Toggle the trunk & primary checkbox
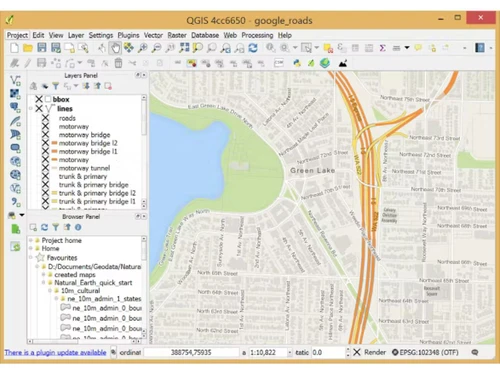The width and height of the screenshot is (500, 375). (x=45, y=176)
